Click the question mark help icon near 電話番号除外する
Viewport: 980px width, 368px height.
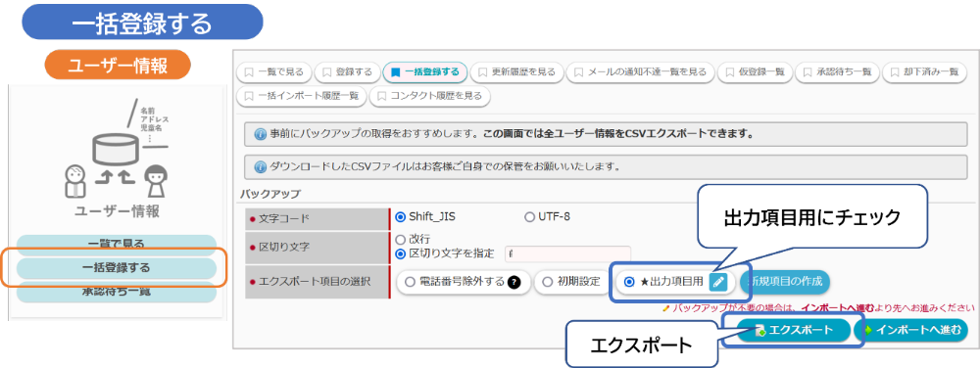514,282
